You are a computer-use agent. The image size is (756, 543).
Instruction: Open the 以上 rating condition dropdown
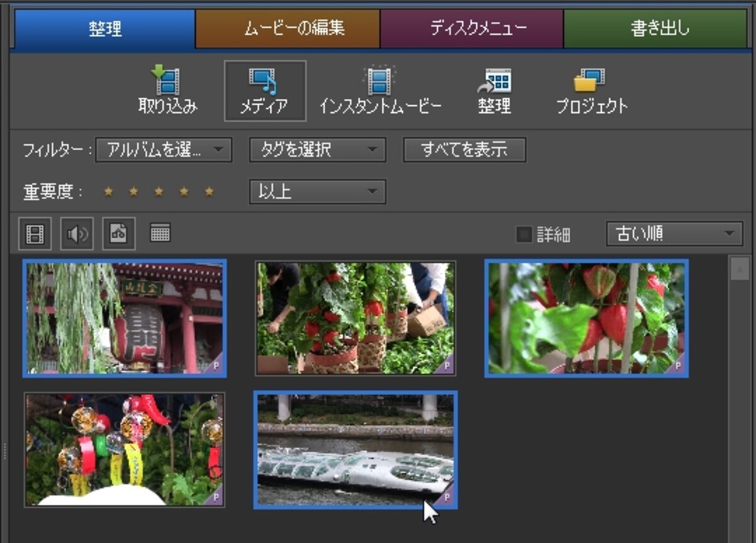point(318,191)
